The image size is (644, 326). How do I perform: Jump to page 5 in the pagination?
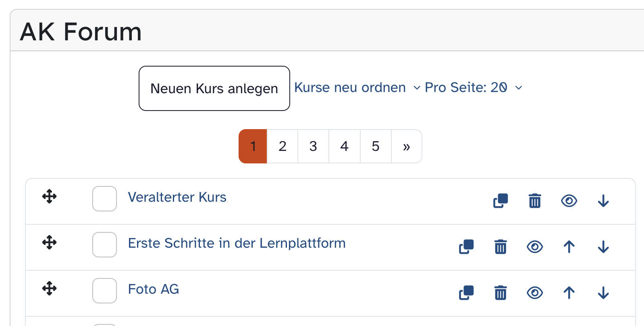(376, 146)
